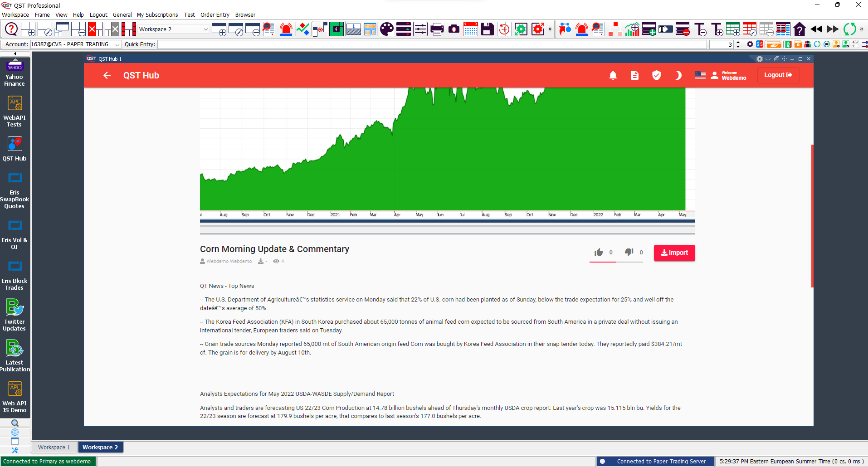Click the sidebar search magnifier icon
The width and height of the screenshot is (868, 467).
point(15,423)
